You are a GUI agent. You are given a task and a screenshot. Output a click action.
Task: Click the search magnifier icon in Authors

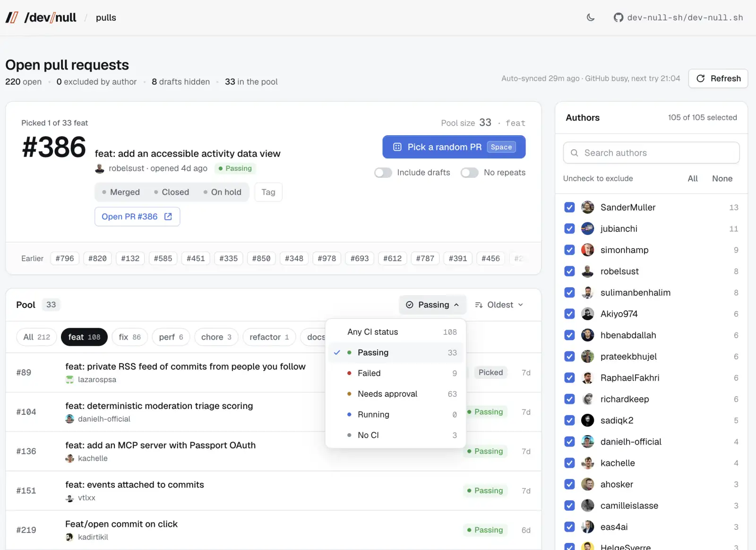coord(575,153)
